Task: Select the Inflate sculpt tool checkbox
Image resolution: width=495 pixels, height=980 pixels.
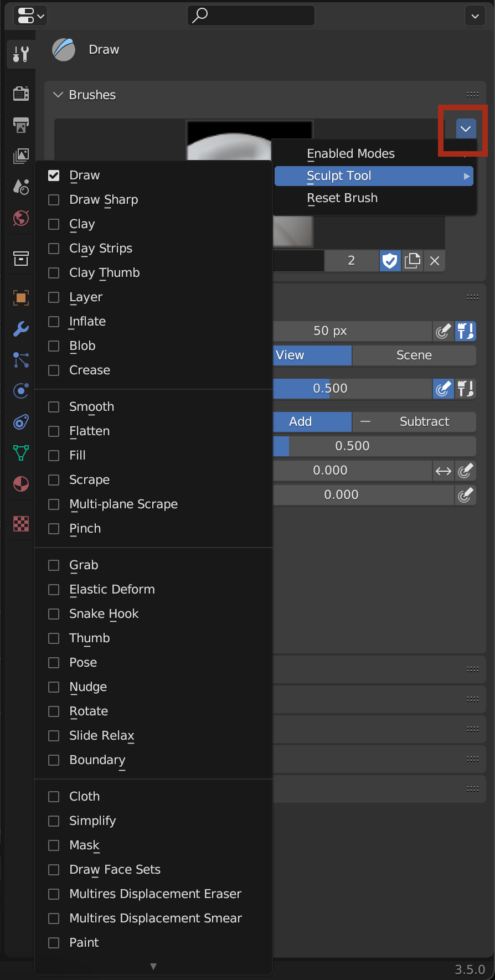Action: click(54, 322)
